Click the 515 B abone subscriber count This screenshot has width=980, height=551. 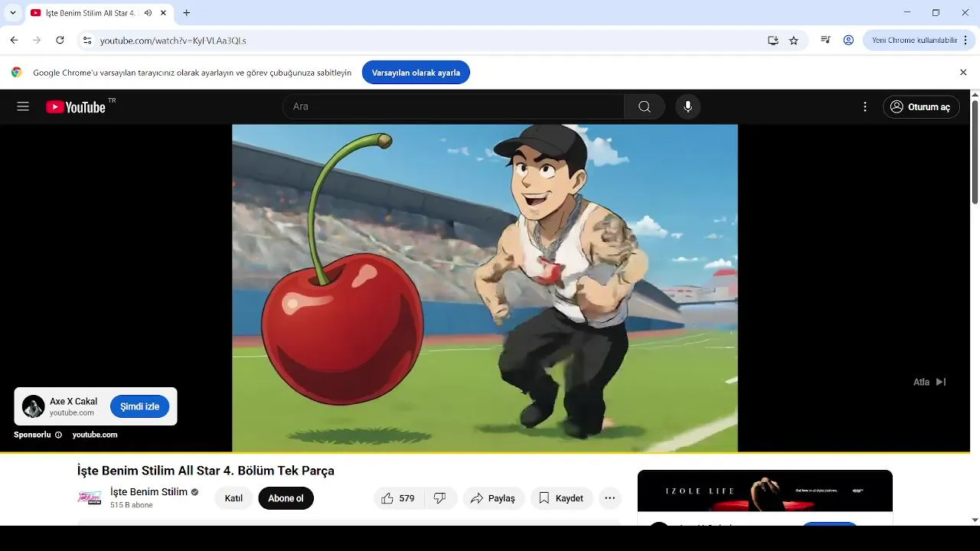[132, 505]
